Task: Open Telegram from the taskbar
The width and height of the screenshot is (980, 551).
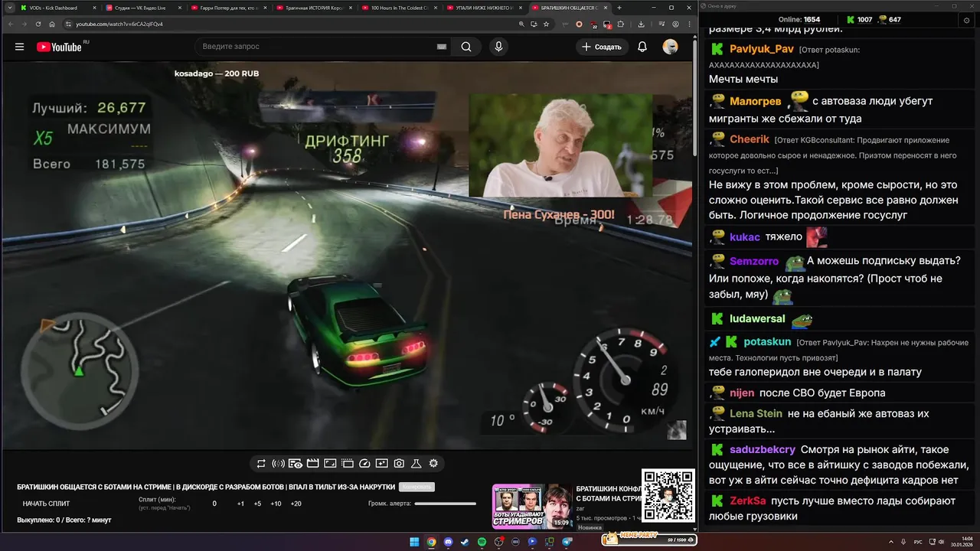Action: pyautogui.click(x=567, y=542)
